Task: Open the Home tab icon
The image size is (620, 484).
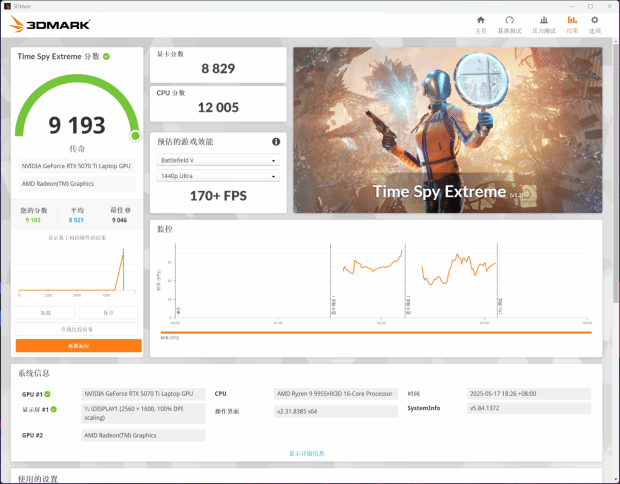Action: click(480, 20)
